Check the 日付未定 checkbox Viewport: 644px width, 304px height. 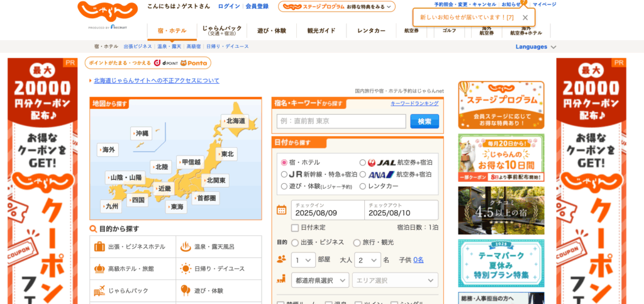tap(295, 228)
